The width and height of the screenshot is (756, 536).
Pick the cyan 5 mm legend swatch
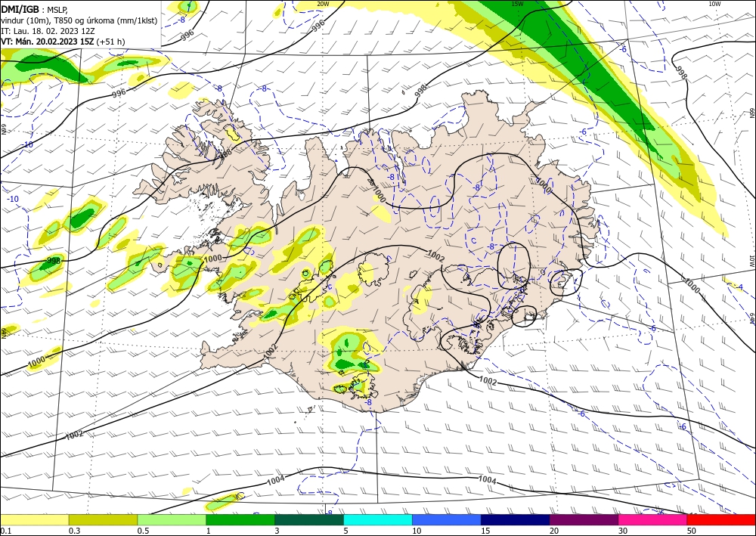[x=377, y=519]
